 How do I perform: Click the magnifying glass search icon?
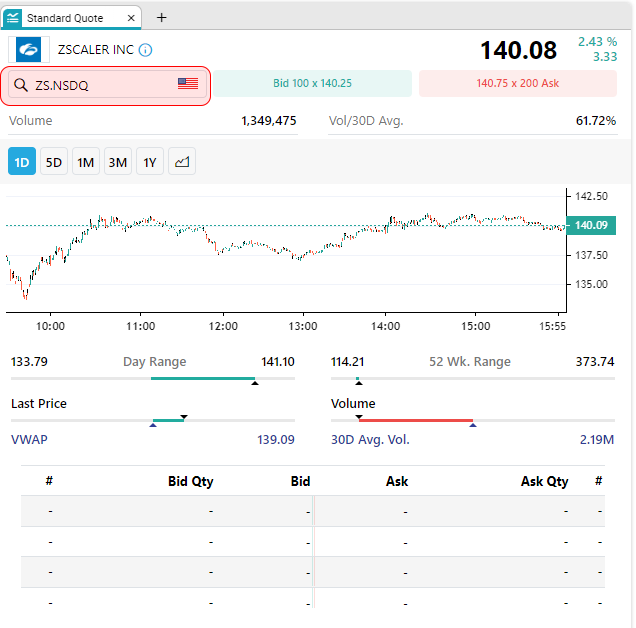[x=20, y=85]
